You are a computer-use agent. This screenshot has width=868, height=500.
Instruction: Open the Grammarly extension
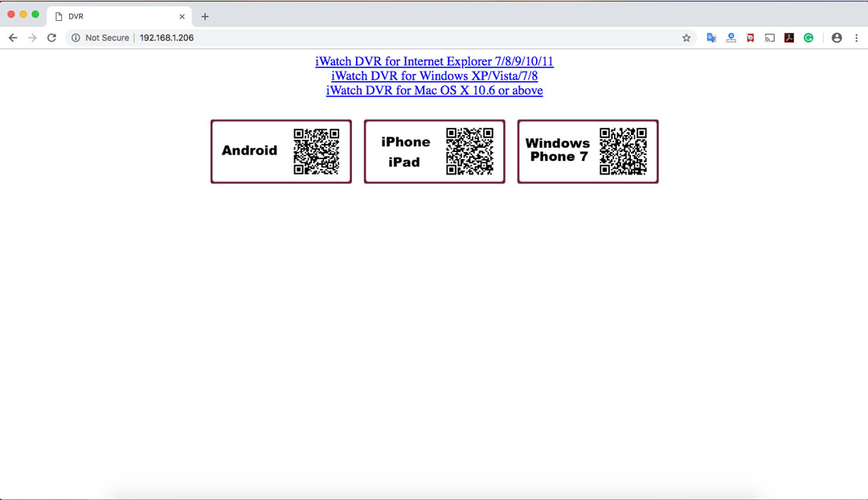click(x=809, y=38)
